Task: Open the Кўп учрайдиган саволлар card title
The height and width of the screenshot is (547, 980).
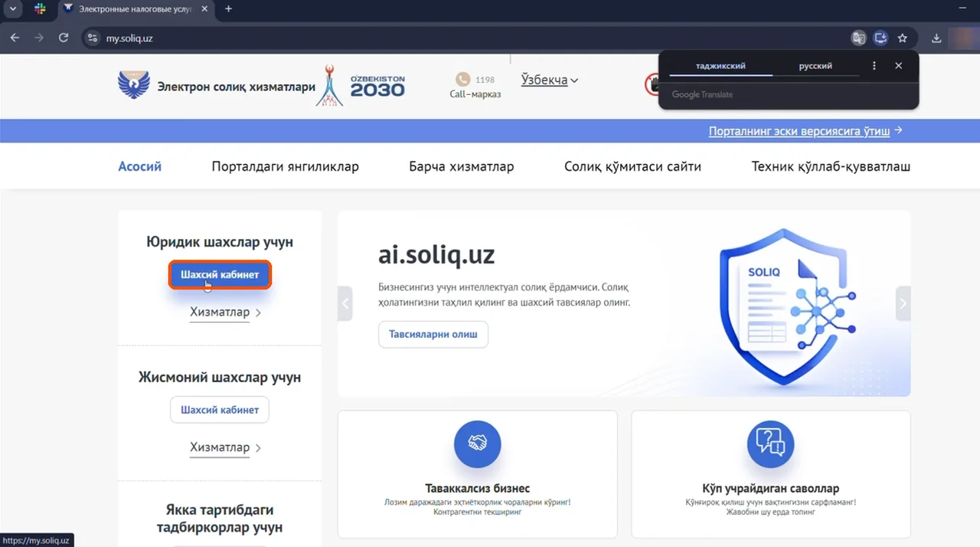Action: pyautogui.click(x=771, y=488)
